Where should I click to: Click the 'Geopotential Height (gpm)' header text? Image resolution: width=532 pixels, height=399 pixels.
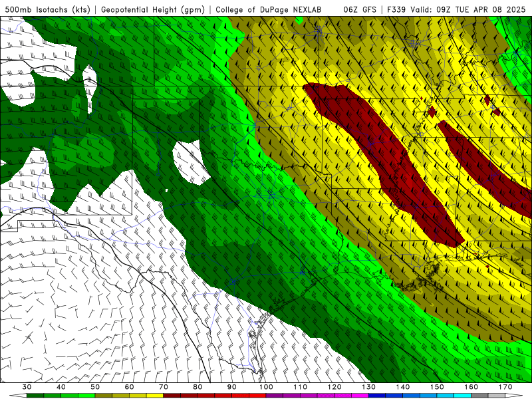coord(153,9)
